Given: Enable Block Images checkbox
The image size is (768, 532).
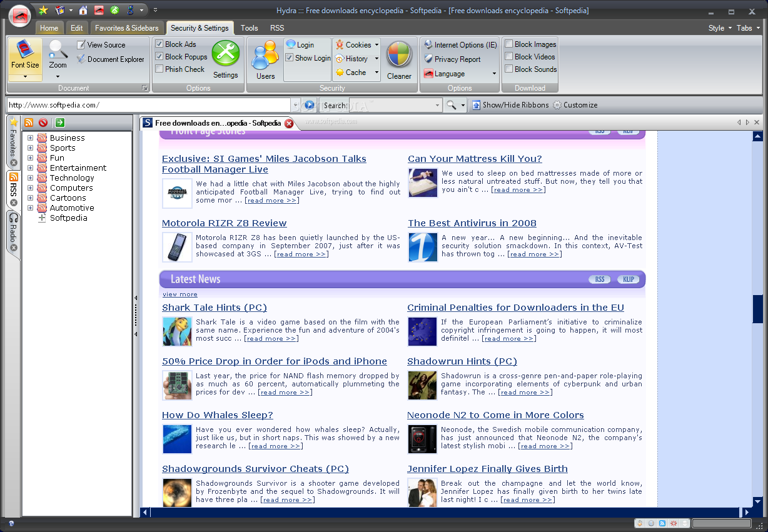Looking at the screenshot, I should [x=509, y=44].
